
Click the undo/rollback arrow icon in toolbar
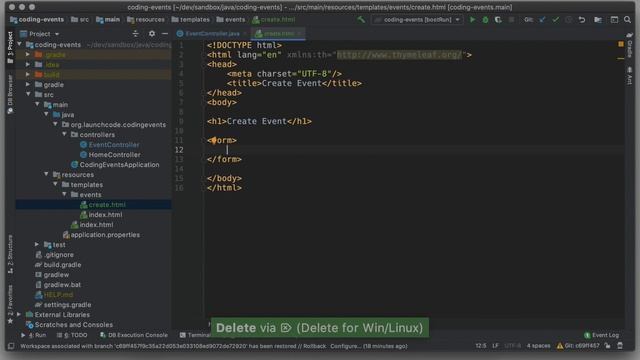(582, 20)
